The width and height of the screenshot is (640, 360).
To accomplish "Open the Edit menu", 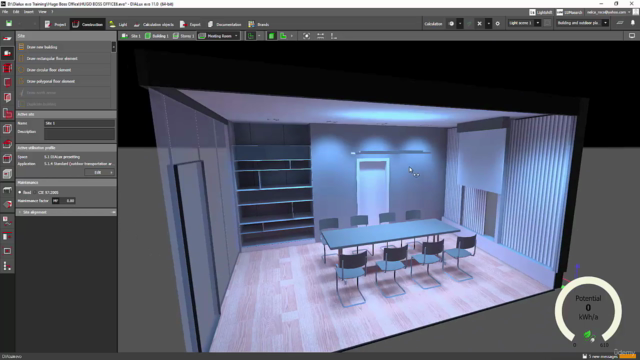I will pyautogui.click(x=16, y=12).
